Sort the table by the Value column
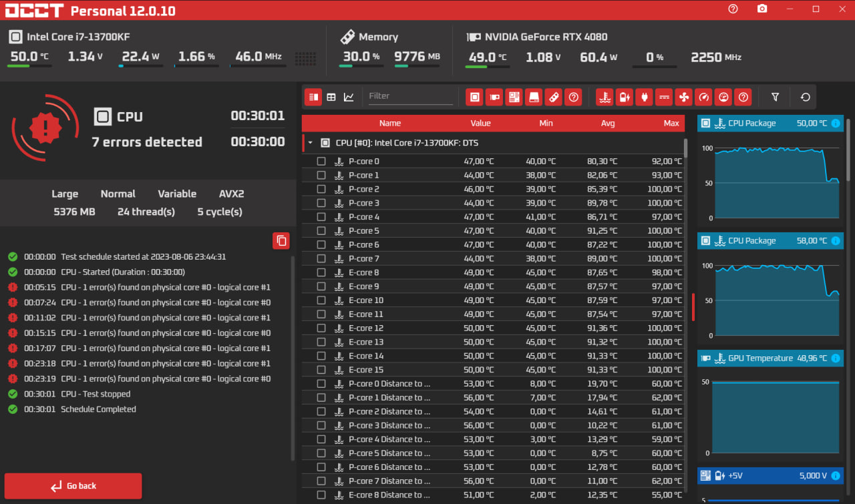Viewport: 855px width, 504px height. click(480, 123)
